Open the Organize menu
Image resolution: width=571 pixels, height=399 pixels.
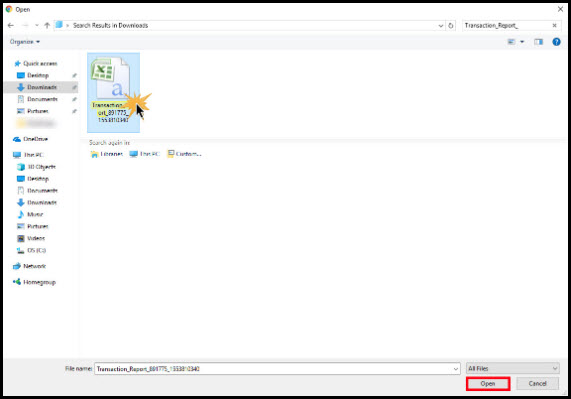tap(25, 42)
